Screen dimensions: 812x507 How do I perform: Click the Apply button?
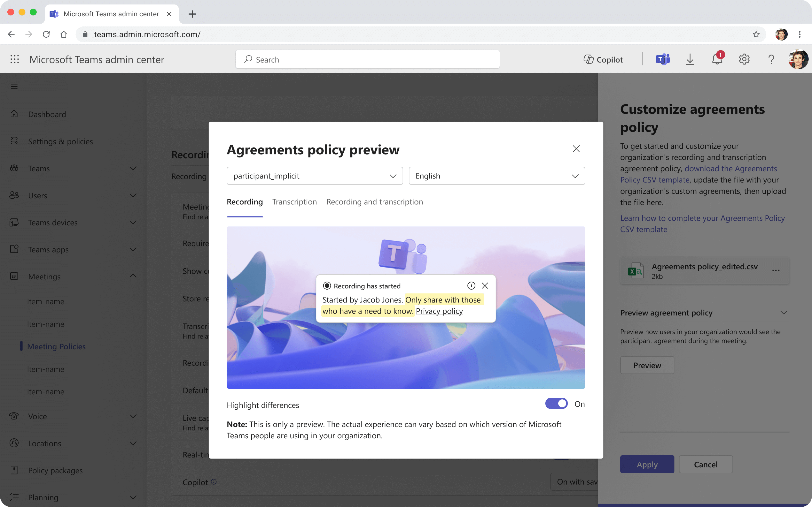coord(647,464)
